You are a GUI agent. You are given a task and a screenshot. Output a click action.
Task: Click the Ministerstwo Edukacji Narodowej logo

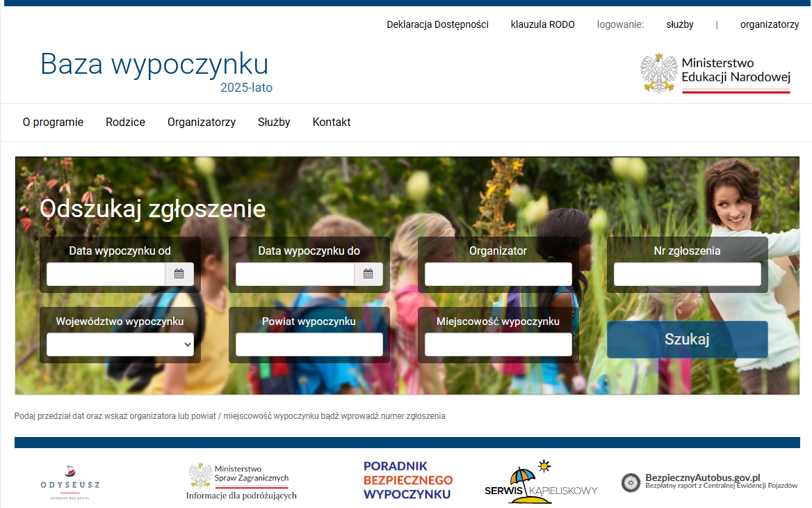(x=715, y=73)
